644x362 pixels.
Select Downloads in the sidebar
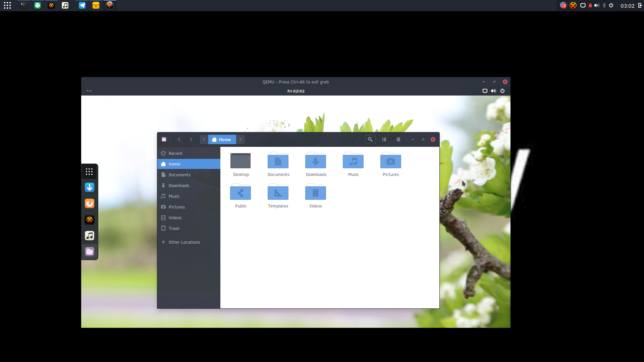coord(189,185)
